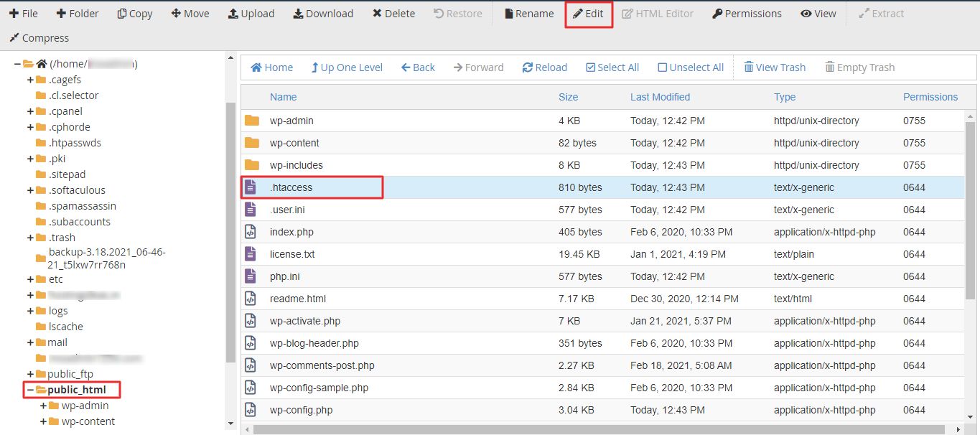
Task: Click Select All
Action: tap(612, 67)
